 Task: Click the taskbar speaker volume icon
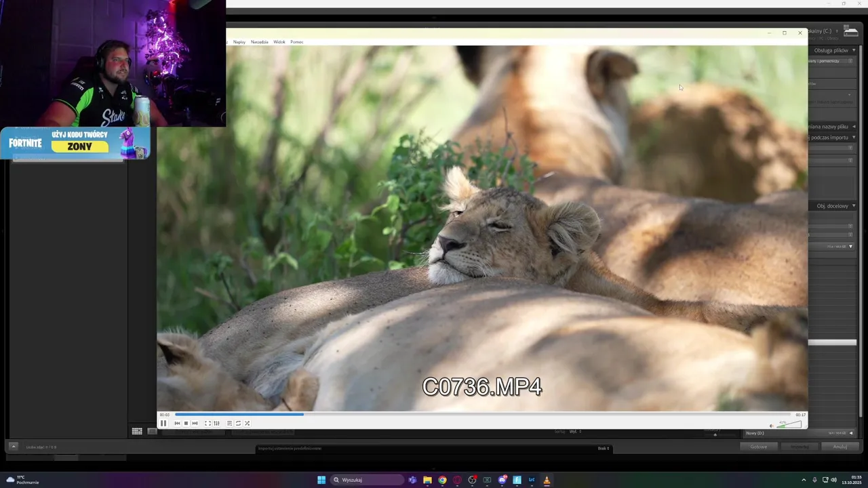coord(833,480)
